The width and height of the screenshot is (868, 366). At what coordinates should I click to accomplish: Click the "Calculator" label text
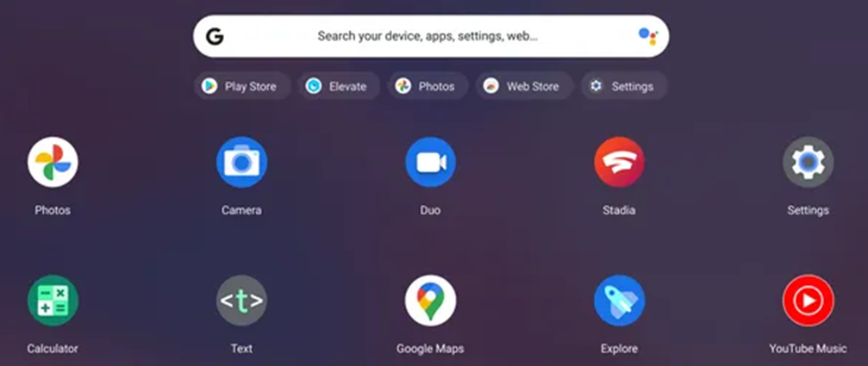tap(53, 349)
